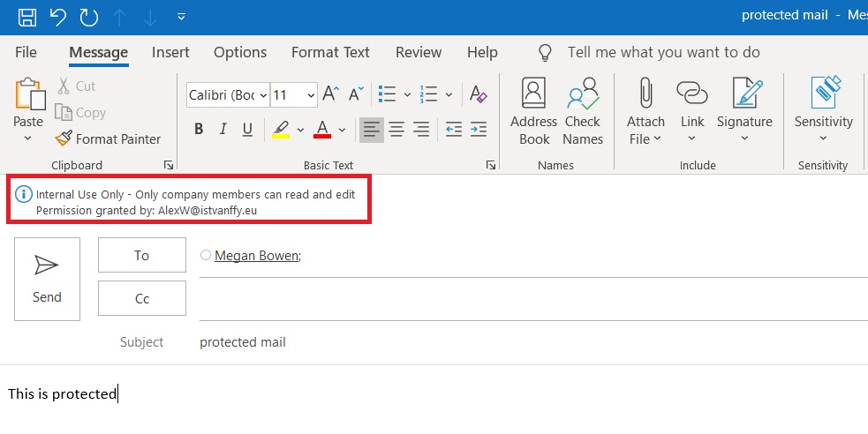Click the Send button

(47, 279)
